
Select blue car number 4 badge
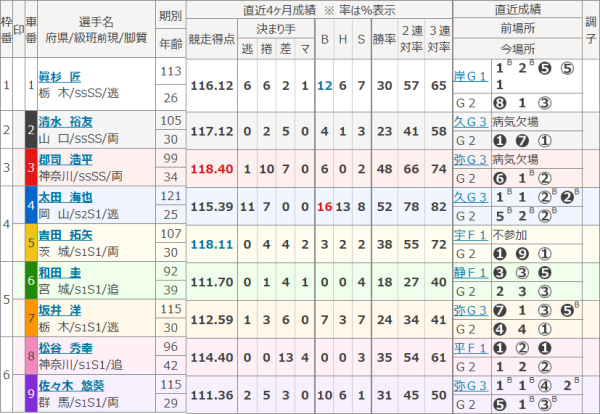point(31,205)
